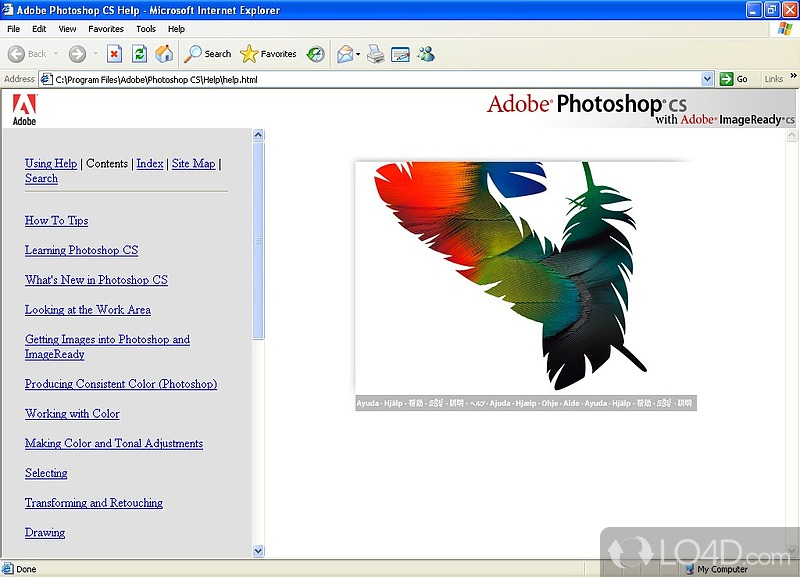The image size is (800, 577).
Task: Open the How To Tips link
Action: [x=56, y=221]
